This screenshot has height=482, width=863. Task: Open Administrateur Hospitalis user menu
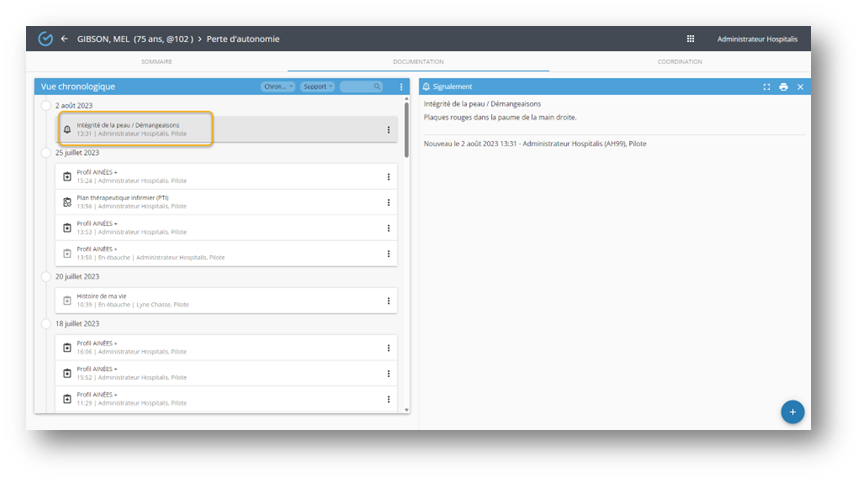click(x=757, y=39)
